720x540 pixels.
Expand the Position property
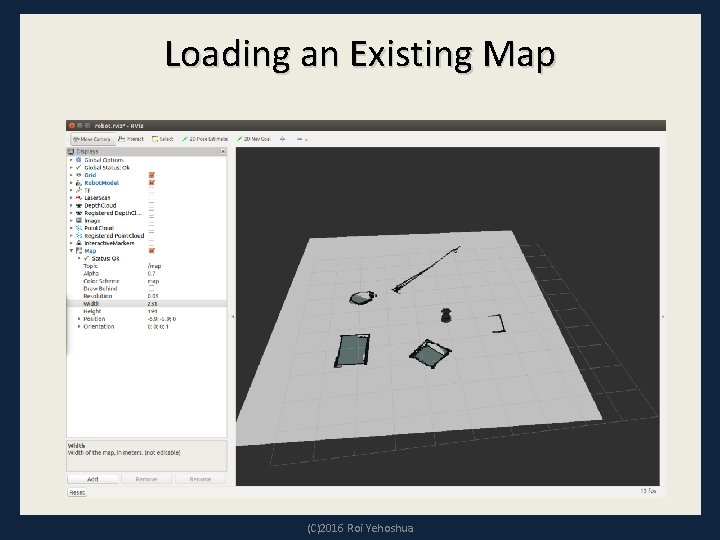click(79, 319)
